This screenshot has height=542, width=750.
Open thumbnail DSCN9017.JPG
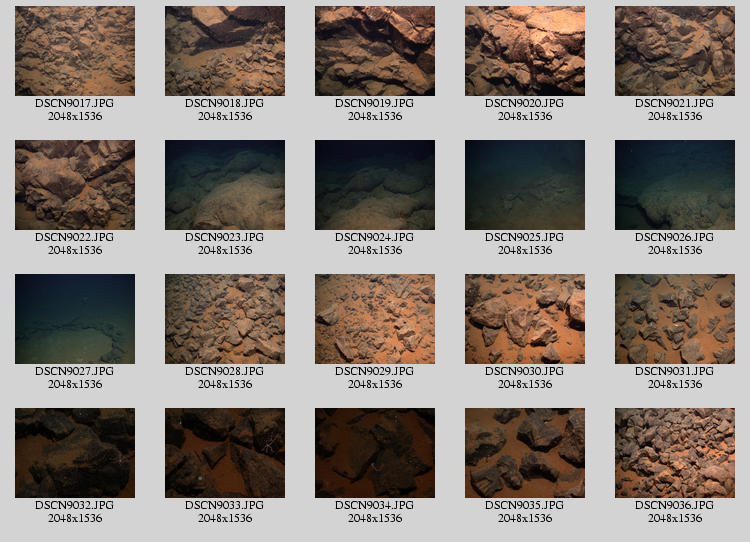[75, 51]
